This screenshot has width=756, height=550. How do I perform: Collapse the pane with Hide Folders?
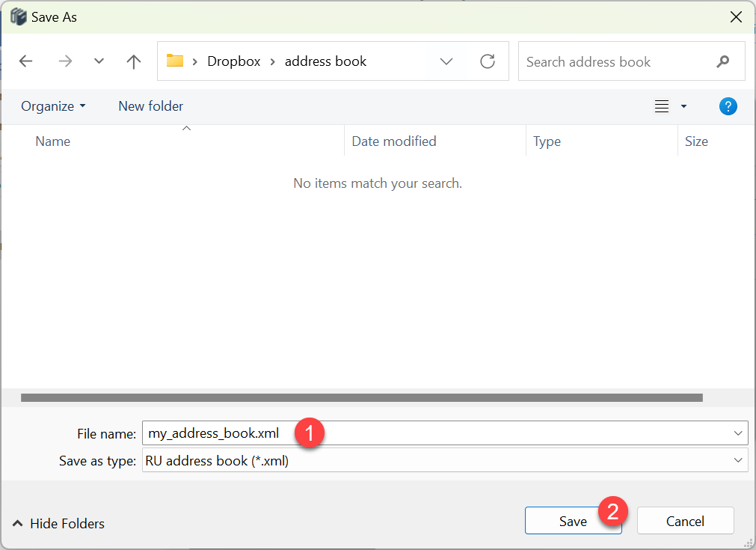[x=59, y=524]
